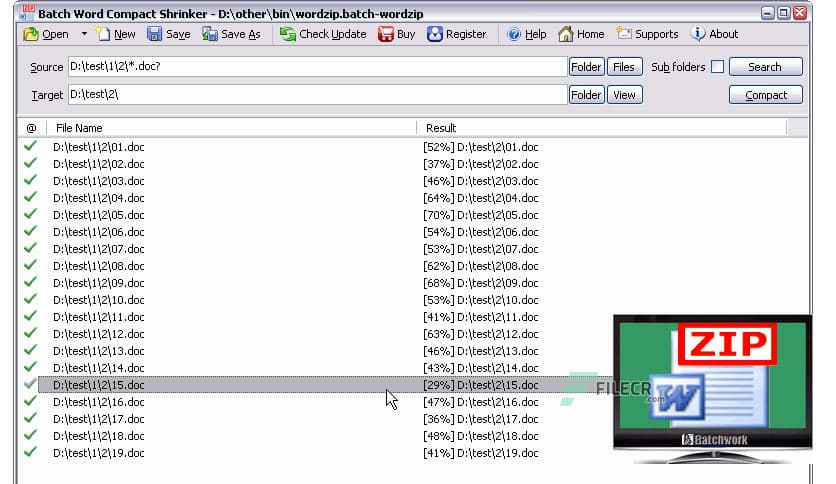
Task: Click result [70%] D:\test\2\05.doc
Action: coord(481,215)
